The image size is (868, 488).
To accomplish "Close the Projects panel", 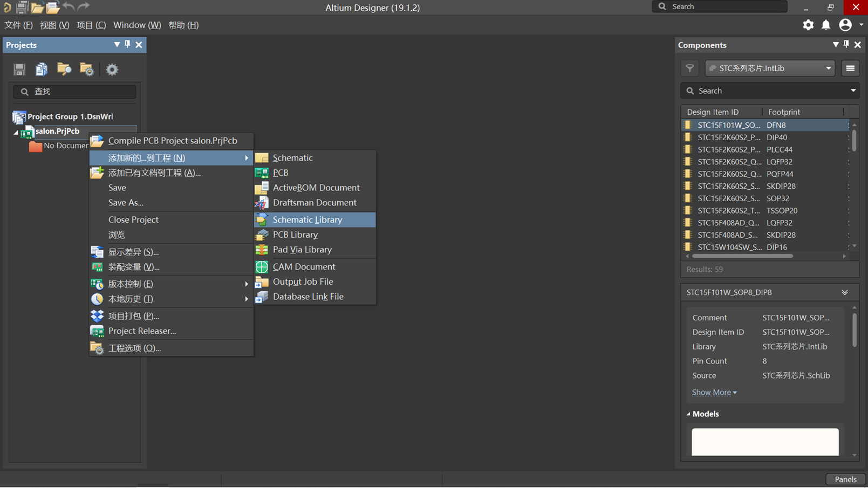I will pos(139,45).
